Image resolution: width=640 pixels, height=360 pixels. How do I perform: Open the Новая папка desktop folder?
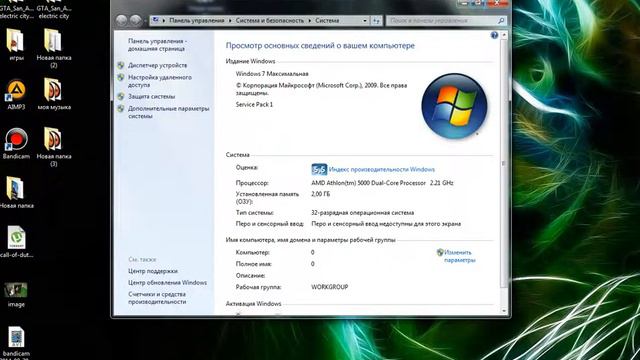[16, 193]
